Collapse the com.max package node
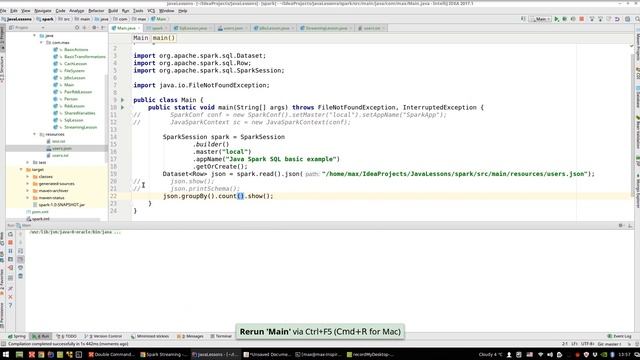The image size is (640, 360). coord(41,42)
